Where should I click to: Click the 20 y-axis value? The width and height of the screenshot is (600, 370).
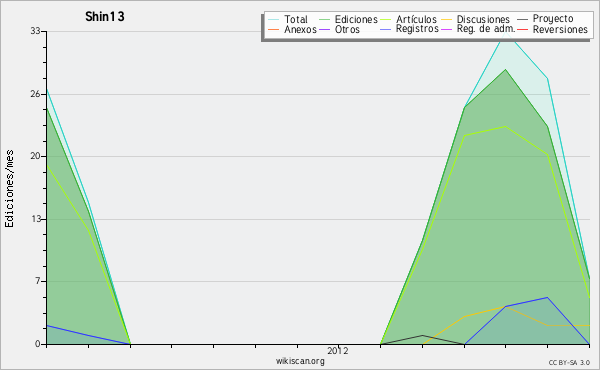[x=36, y=156]
